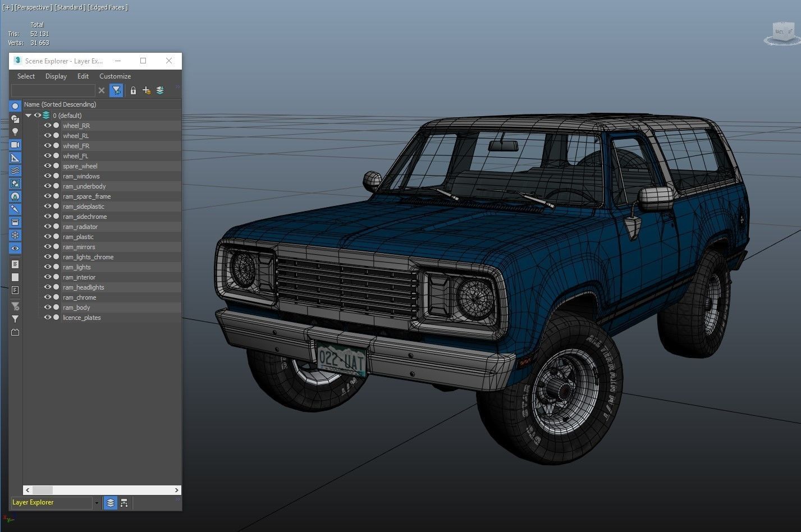
Task: Toggle Display Containers filter icon
Action: [15, 222]
